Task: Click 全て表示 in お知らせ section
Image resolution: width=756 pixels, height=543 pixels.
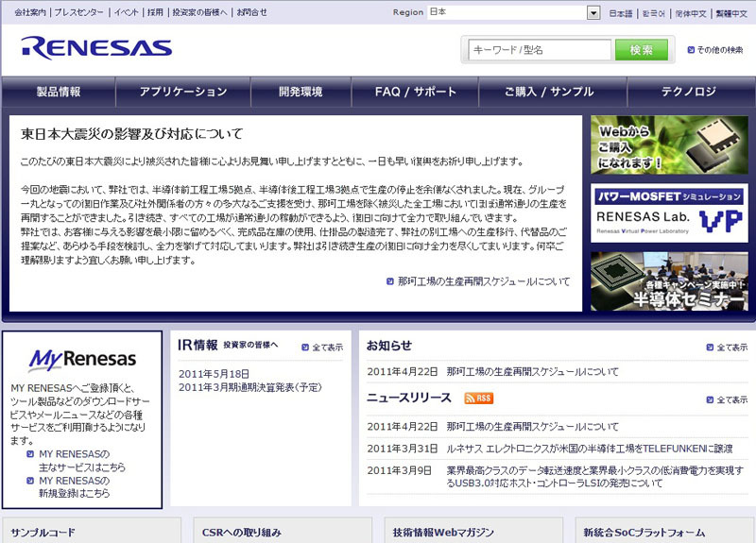Action: 731,348
